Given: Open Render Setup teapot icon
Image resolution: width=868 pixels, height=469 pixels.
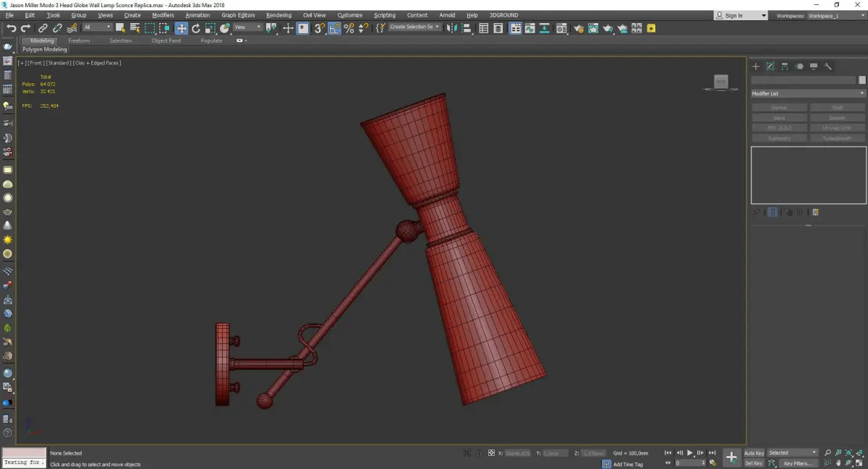Looking at the screenshot, I should click(x=579, y=28).
